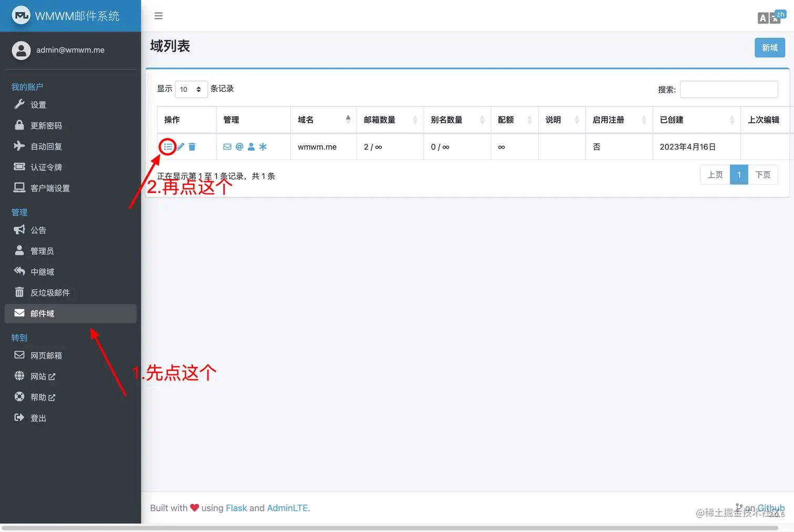Delete wmwm.me domain with trash icon
This screenshot has height=532, width=794.
click(x=192, y=147)
